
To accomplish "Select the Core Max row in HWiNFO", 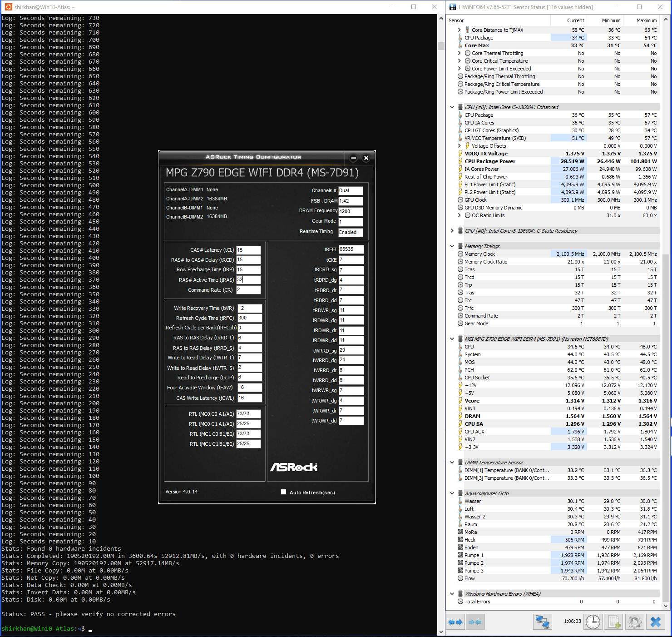I will [x=558, y=45].
